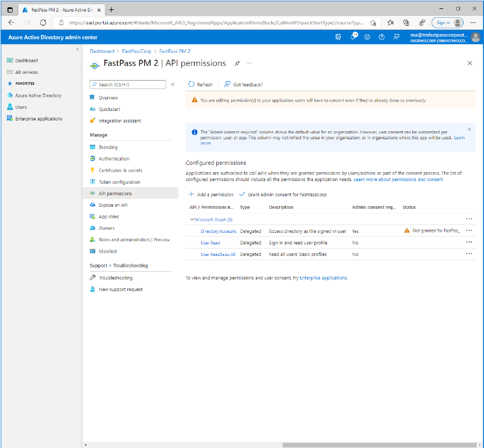Select Certificates & secrets in menu
The height and width of the screenshot is (448, 484).
coord(120,171)
